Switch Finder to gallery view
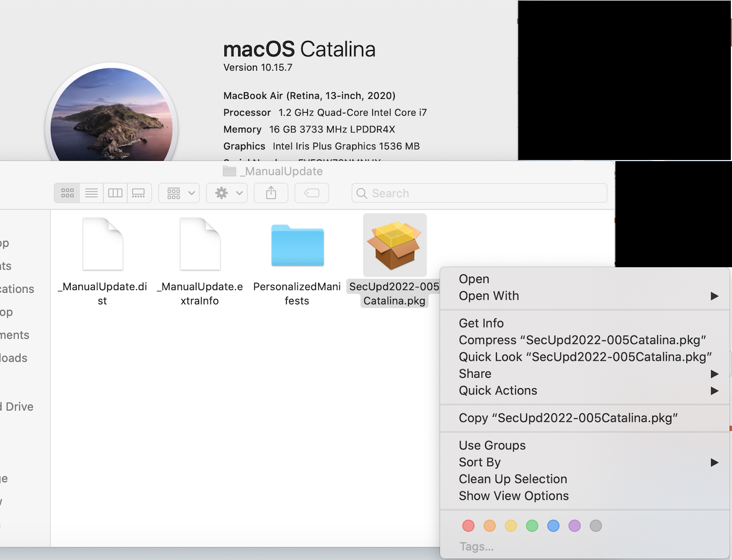Viewport: 732px width, 560px height. (x=139, y=193)
